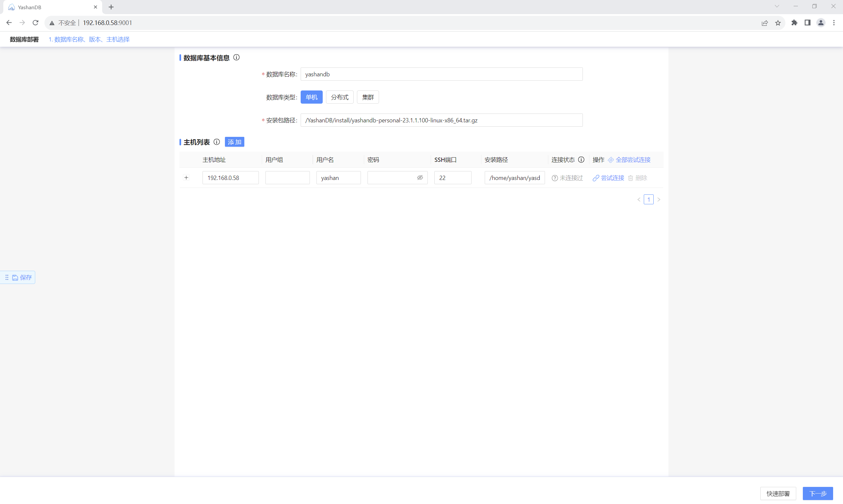Expand host row with plus icon
This screenshot has width=843, height=504.
click(x=186, y=178)
